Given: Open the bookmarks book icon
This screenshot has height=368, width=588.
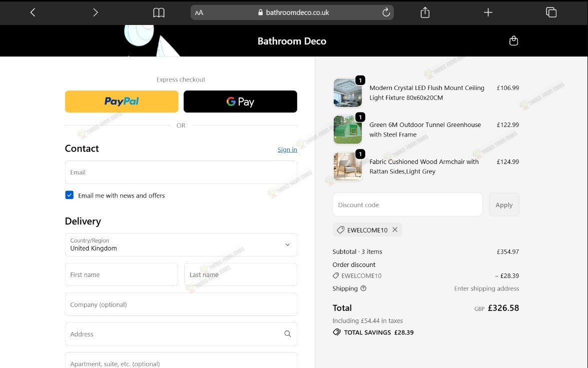Looking at the screenshot, I should [x=159, y=12].
